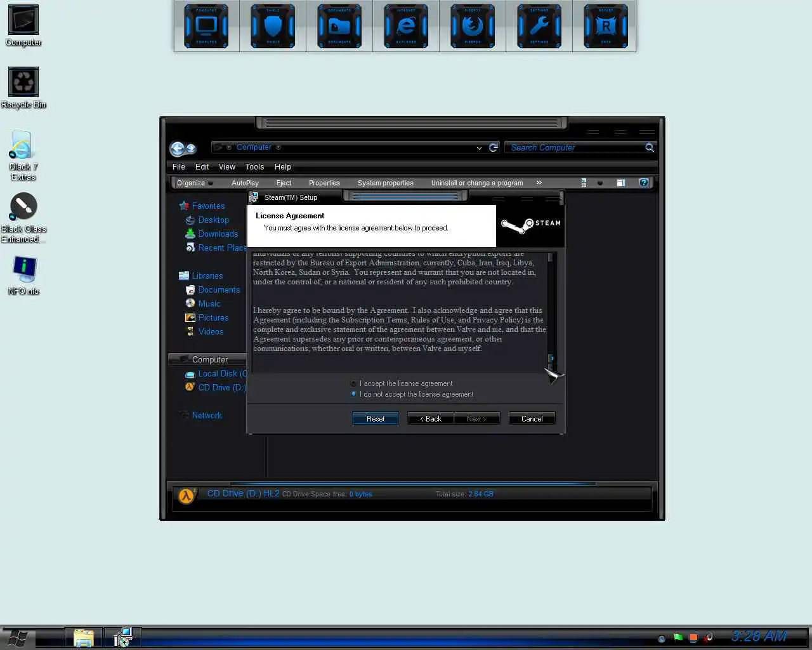812x650 pixels.
Task: Open the shield icon in the top dock
Action: click(273, 26)
